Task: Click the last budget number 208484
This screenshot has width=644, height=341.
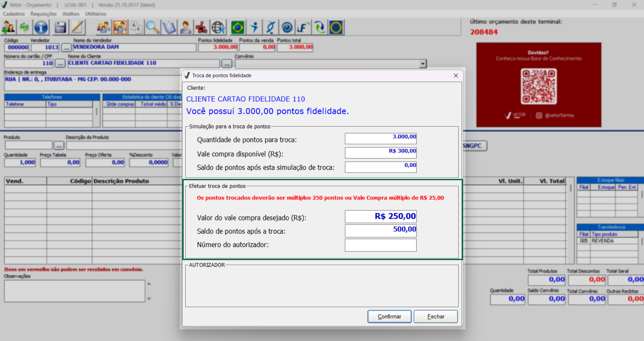Action: point(484,32)
